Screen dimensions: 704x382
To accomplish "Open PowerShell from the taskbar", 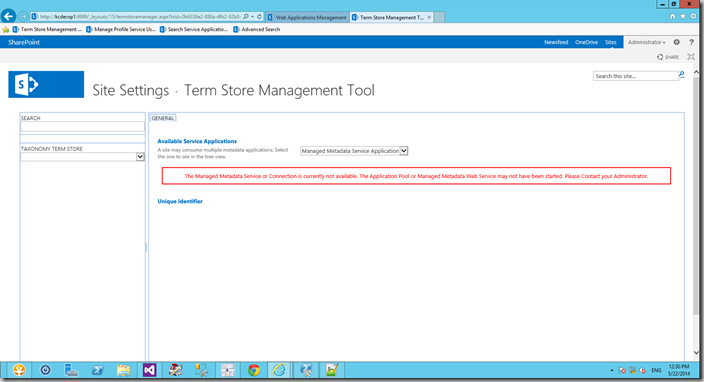I will coord(97,370).
